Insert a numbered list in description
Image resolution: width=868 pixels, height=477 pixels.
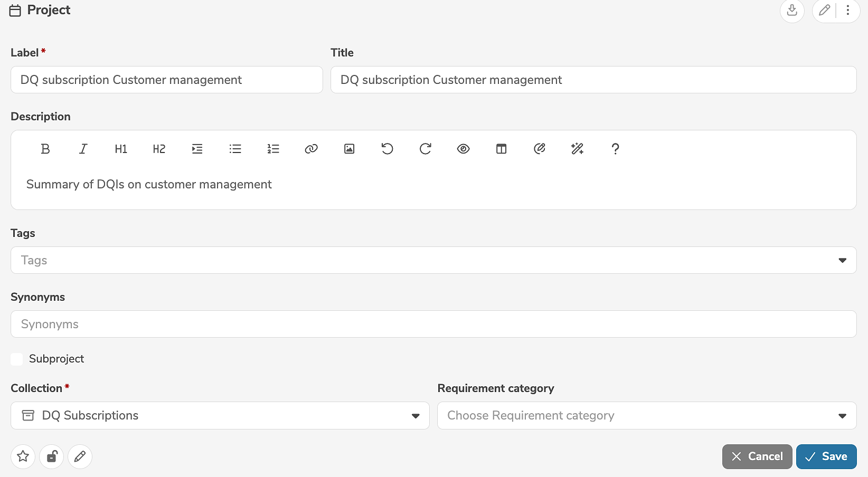[x=273, y=149]
